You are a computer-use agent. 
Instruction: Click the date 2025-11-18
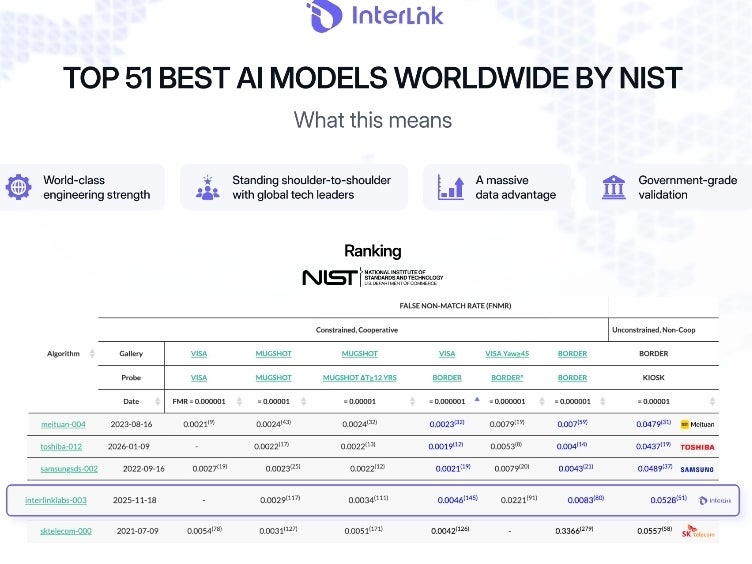click(x=134, y=500)
